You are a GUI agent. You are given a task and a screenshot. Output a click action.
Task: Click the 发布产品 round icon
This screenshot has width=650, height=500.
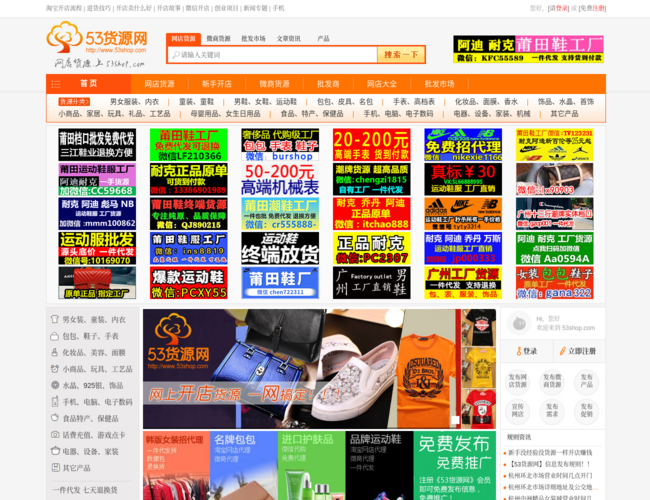click(x=586, y=381)
